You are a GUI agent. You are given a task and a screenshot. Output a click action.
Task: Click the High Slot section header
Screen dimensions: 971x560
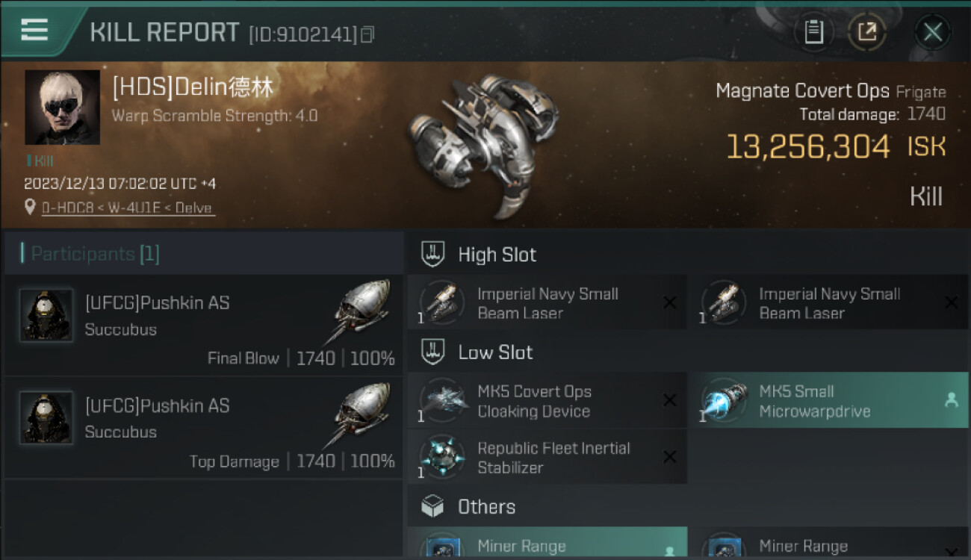(x=497, y=255)
